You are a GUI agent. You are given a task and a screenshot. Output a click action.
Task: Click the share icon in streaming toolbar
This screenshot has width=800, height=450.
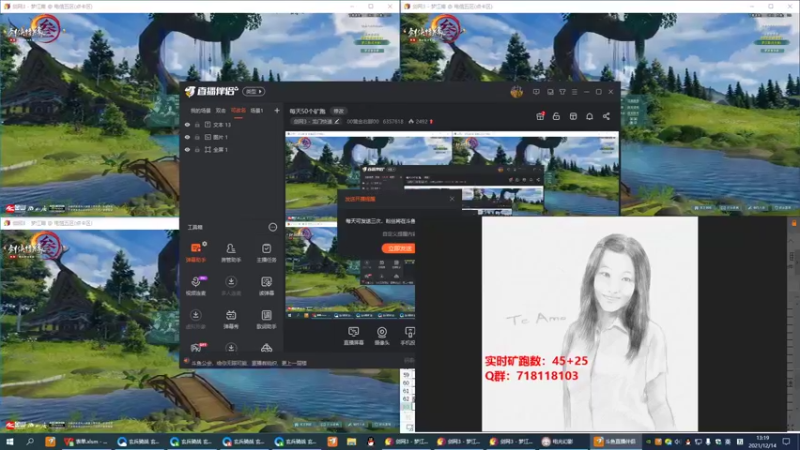pyautogui.click(x=606, y=116)
